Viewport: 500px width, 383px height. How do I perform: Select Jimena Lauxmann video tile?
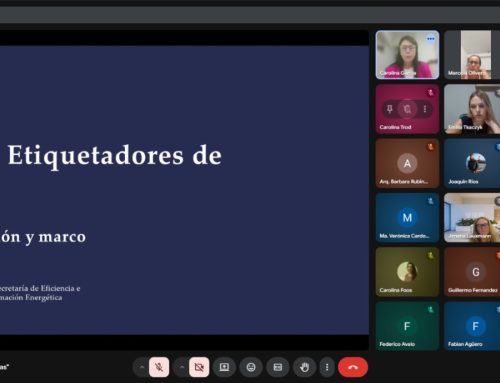click(x=472, y=218)
